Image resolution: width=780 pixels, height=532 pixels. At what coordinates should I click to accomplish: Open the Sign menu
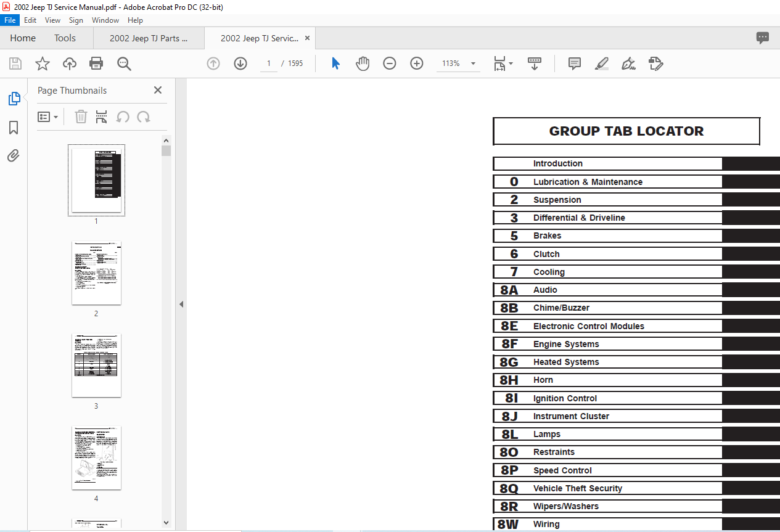point(76,20)
